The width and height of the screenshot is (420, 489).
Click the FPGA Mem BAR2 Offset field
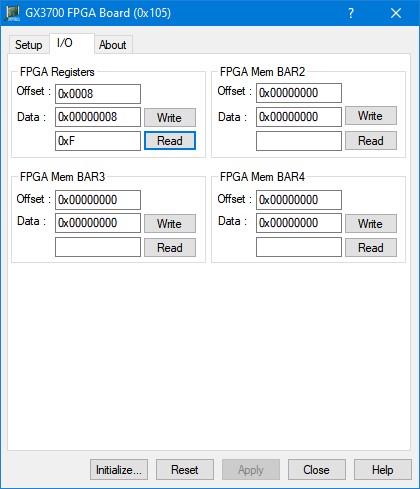[299, 93]
